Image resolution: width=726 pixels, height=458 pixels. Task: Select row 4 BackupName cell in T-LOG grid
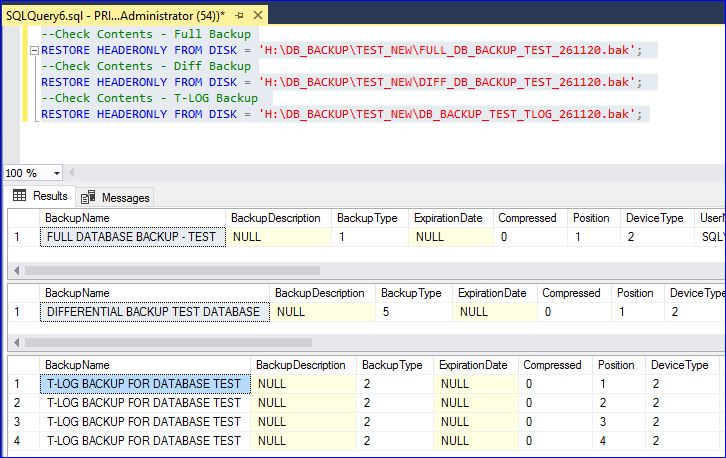tap(143, 440)
